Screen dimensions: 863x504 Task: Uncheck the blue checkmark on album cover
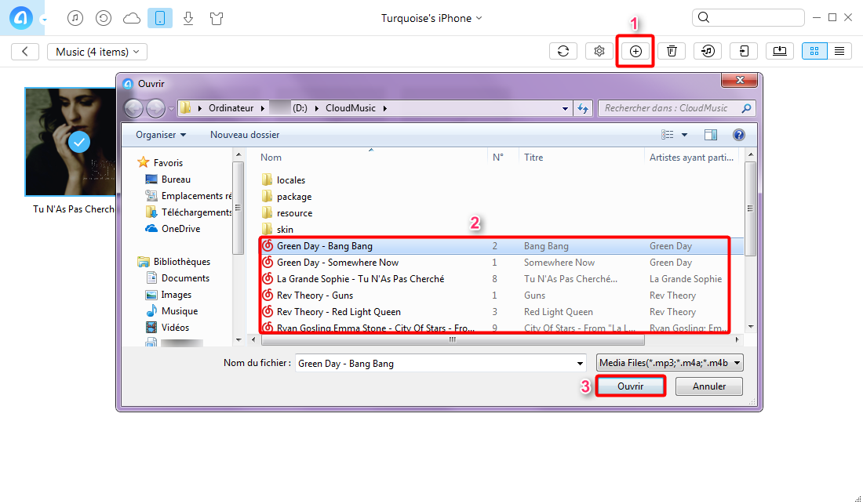(79, 143)
